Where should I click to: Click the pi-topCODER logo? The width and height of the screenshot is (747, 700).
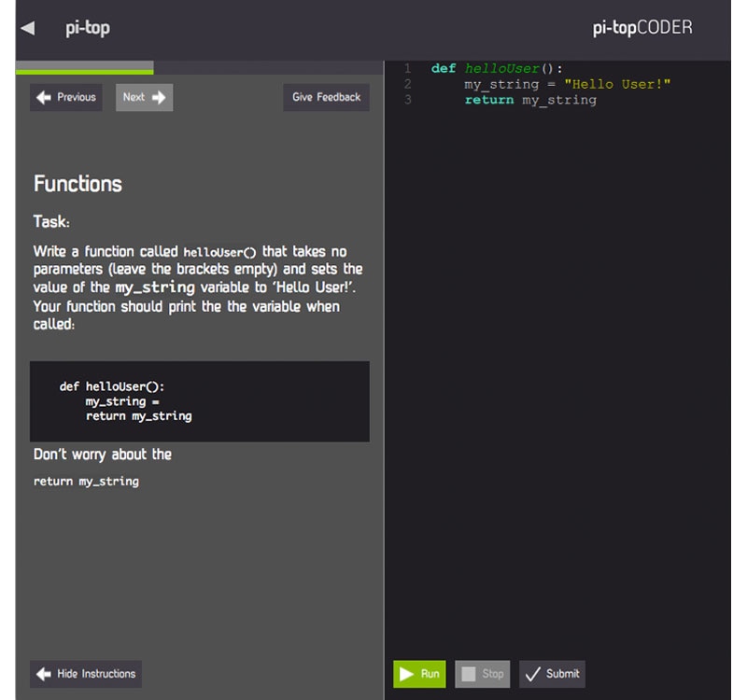642,28
